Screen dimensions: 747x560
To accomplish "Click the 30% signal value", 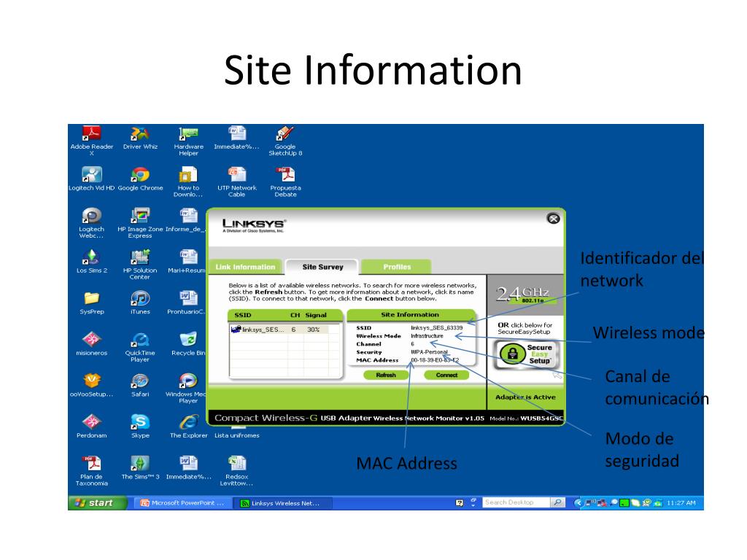I will 313,330.
